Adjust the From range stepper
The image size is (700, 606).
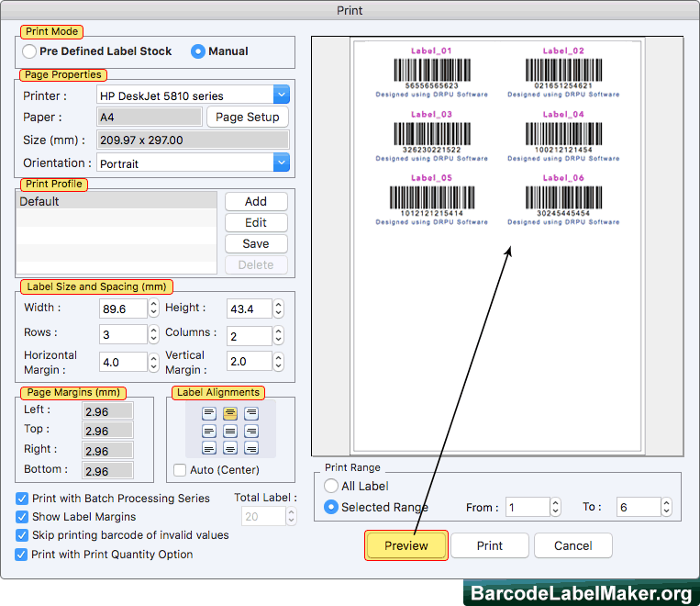click(555, 507)
